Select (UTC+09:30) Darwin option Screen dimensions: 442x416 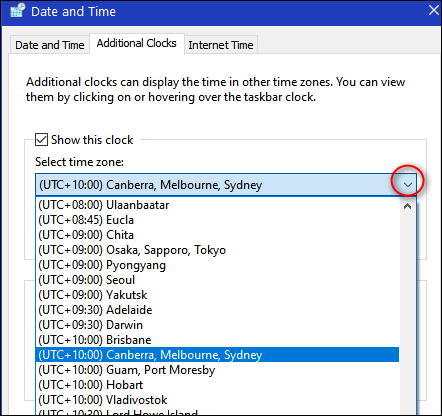pyautogui.click(x=217, y=325)
